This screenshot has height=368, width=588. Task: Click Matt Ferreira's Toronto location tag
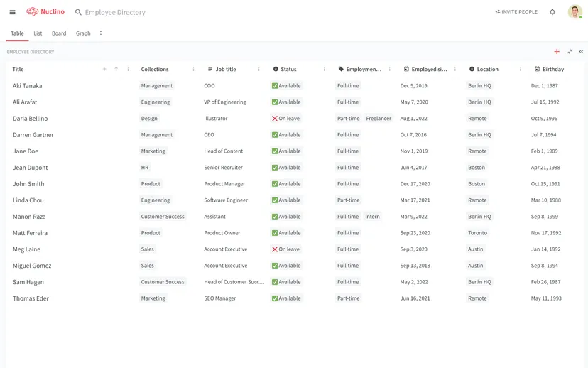pos(477,233)
